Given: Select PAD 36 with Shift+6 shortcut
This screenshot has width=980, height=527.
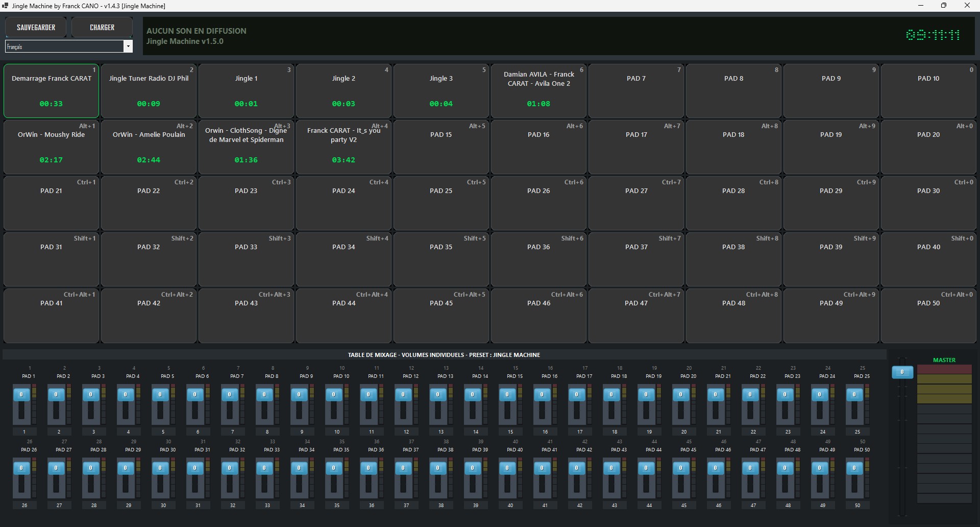Looking at the screenshot, I should tap(538, 259).
